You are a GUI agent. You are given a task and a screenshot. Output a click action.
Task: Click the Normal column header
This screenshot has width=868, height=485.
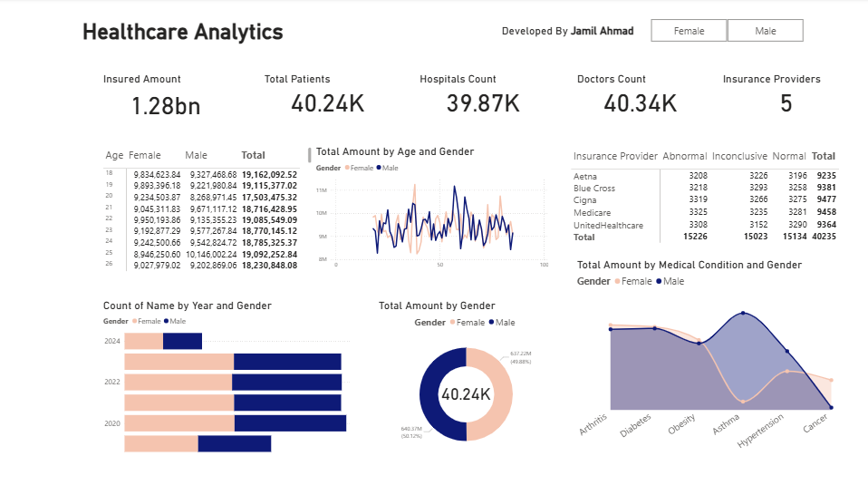(x=790, y=156)
